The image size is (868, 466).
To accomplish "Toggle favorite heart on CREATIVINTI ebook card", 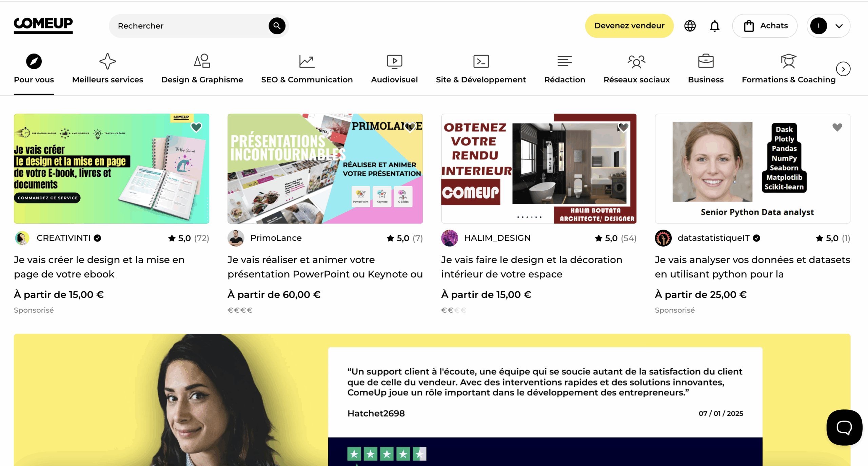I will [x=196, y=127].
